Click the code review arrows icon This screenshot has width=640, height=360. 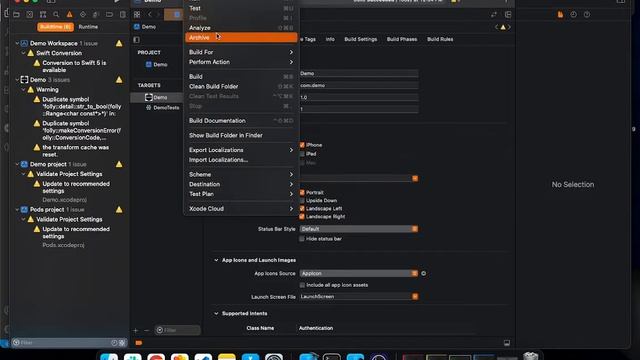(494, 15)
